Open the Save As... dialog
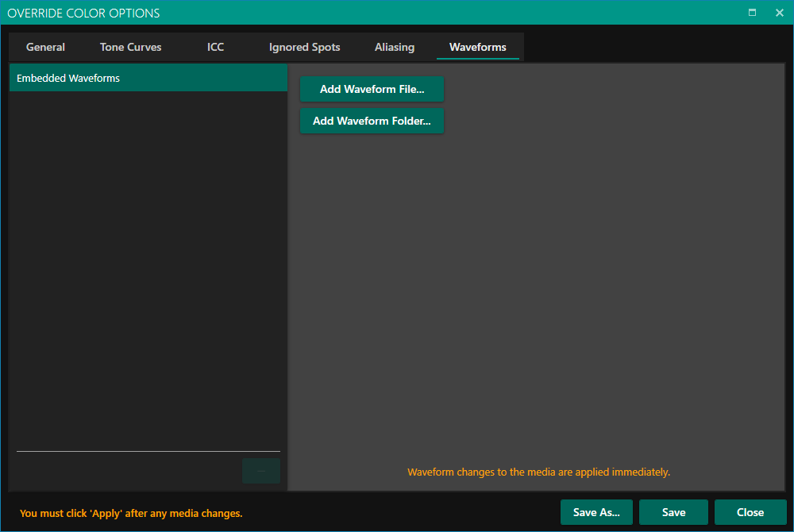794x532 pixels. point(596,512)
